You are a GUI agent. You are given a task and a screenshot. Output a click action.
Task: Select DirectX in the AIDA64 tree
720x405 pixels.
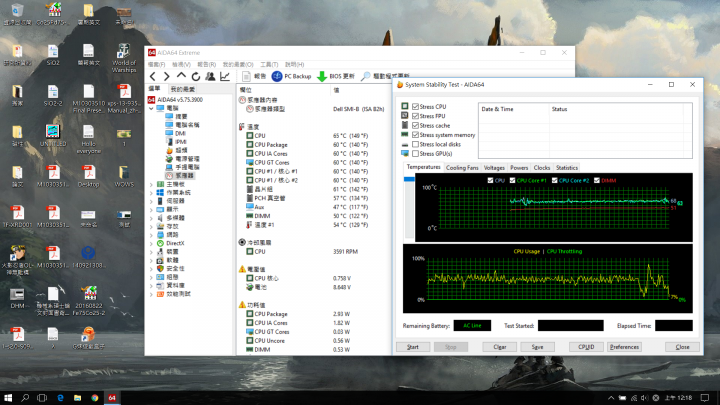(174, 242)
